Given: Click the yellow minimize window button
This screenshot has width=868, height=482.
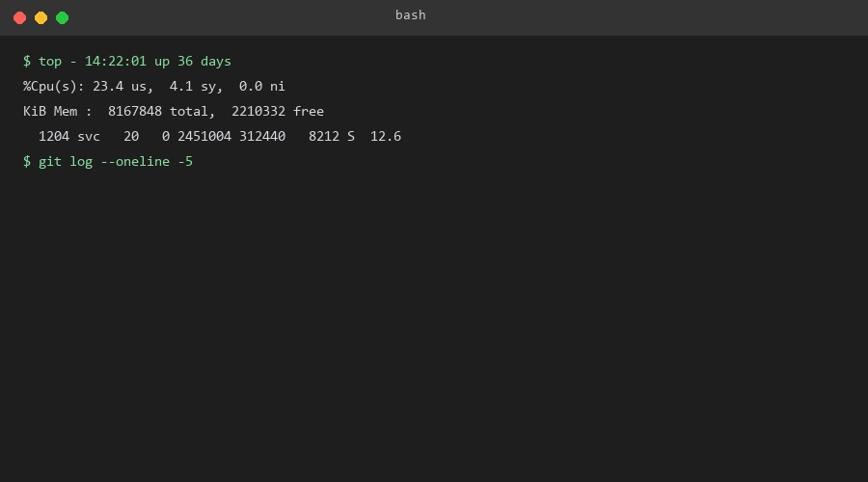Looking at the screenshot, I should pos(41,17).
